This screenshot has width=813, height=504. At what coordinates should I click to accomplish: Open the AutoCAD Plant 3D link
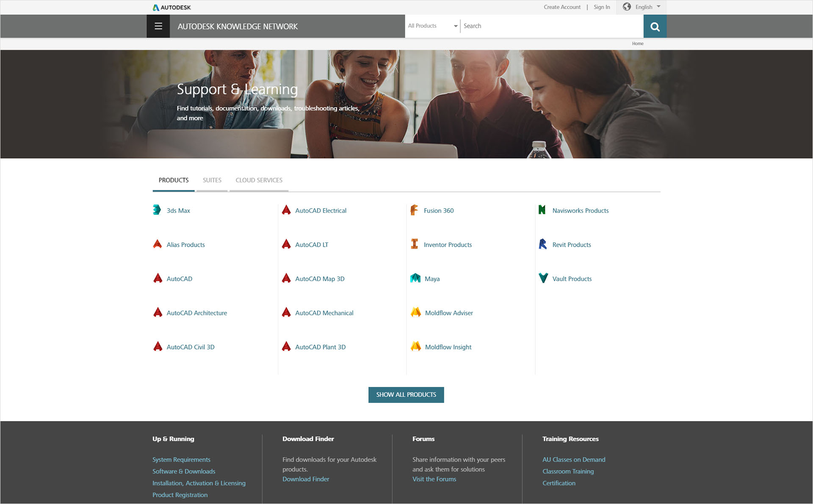pyautogui.click(x=321, y=347)
